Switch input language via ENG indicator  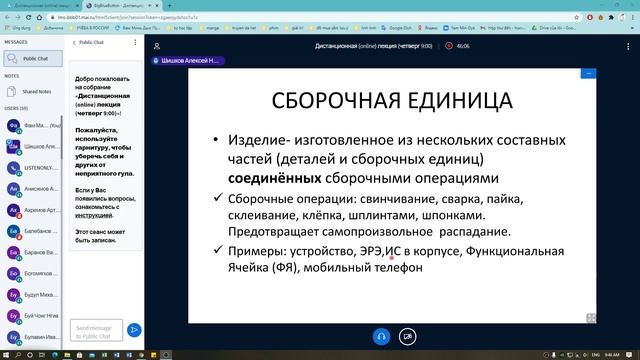point(596,355)
